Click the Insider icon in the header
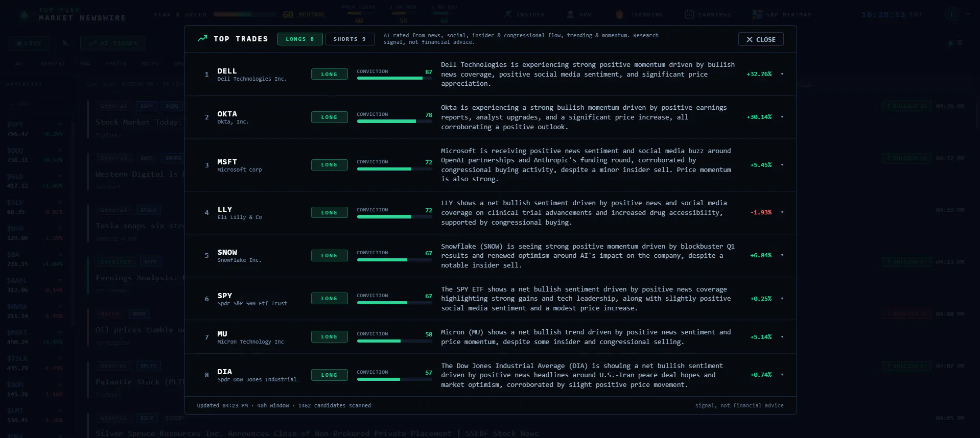This screenshot has height=438, width=980. pyautogui.click(x=508, y=14)
